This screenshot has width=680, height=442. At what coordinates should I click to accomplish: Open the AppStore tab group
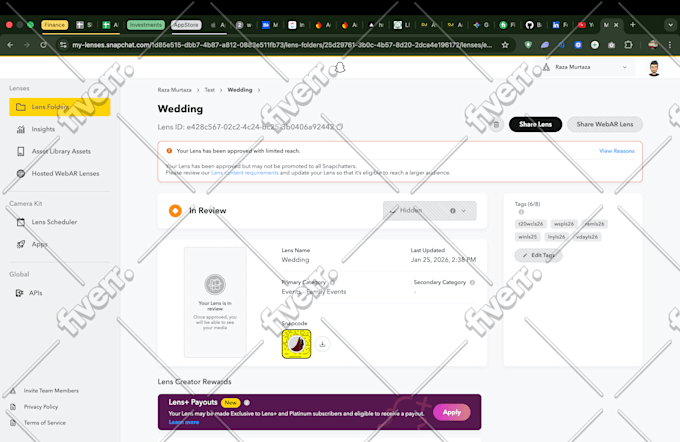coord(186,25)
